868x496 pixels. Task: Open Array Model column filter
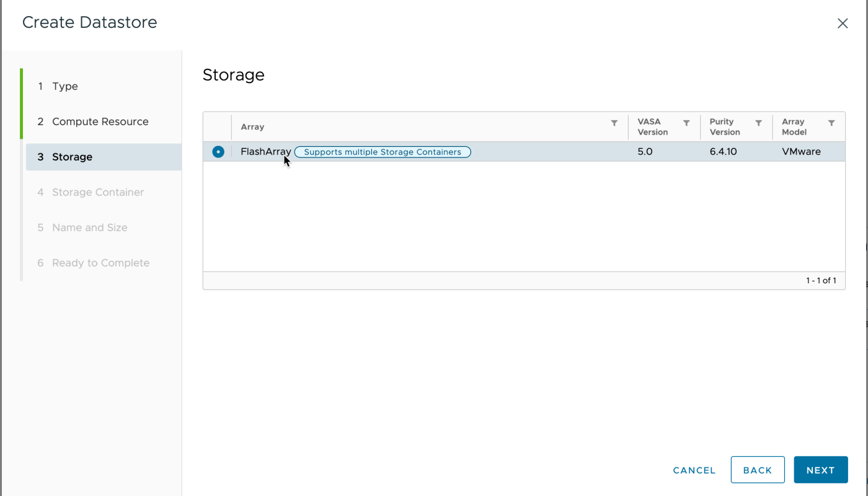click(831, 123)
